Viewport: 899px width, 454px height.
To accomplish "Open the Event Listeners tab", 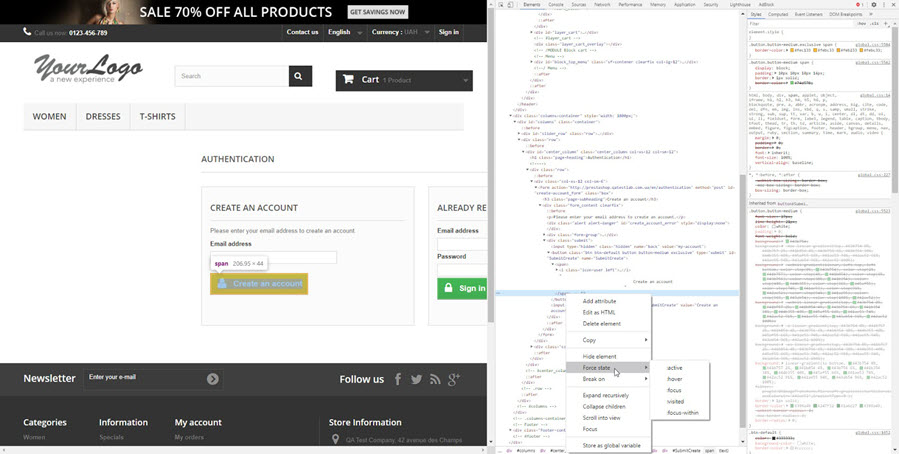I will pos(808,14).
